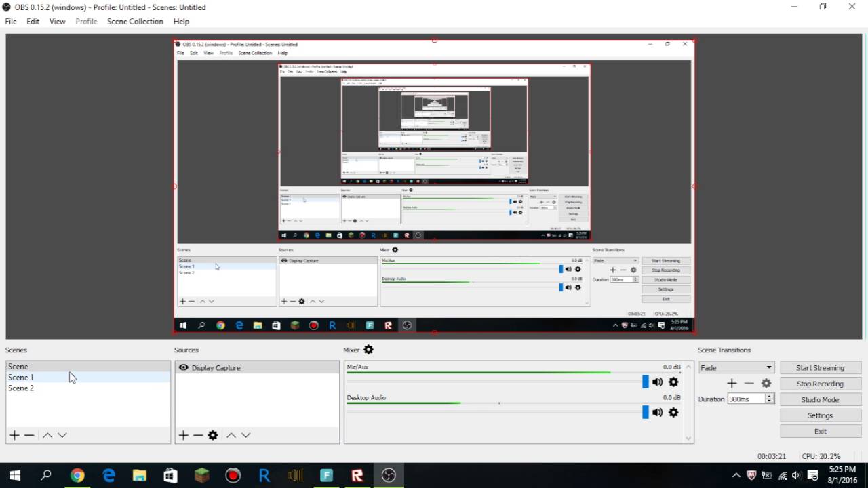
Task: Mute Desktop Audio with speaker icon
Action: click(657, 412)
